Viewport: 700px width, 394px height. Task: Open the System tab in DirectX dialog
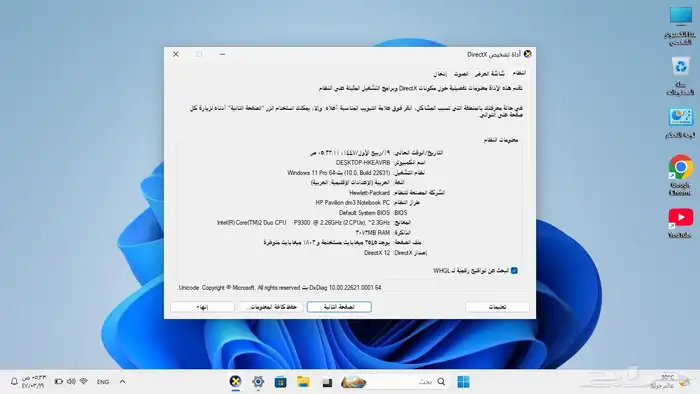click(519, 73)
